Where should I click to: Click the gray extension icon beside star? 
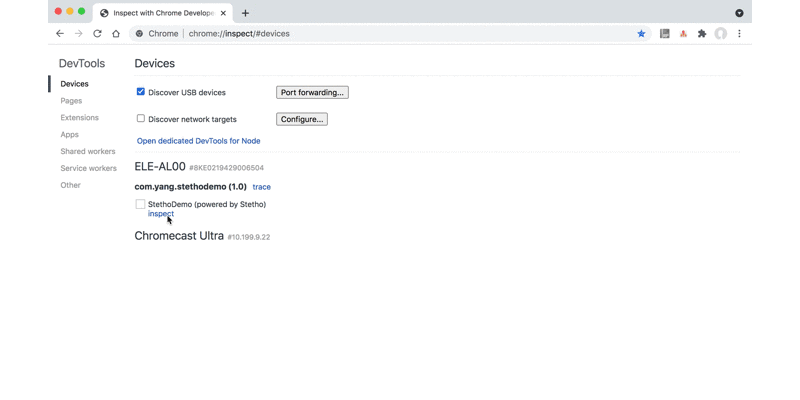664,34
